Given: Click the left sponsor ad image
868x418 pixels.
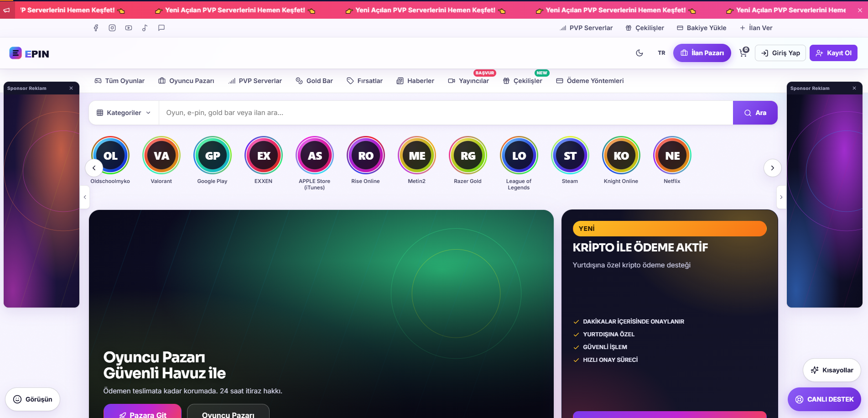Looking at the screenshot, I should tap(42, 201).
